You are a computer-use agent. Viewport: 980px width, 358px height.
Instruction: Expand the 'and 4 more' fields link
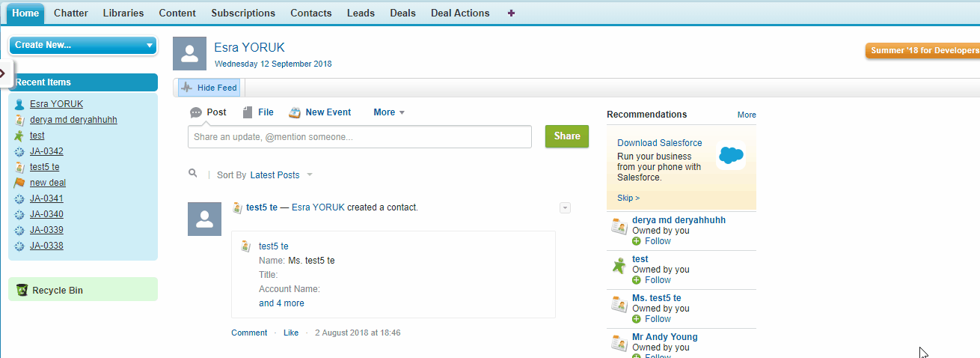tap(281, 303)
